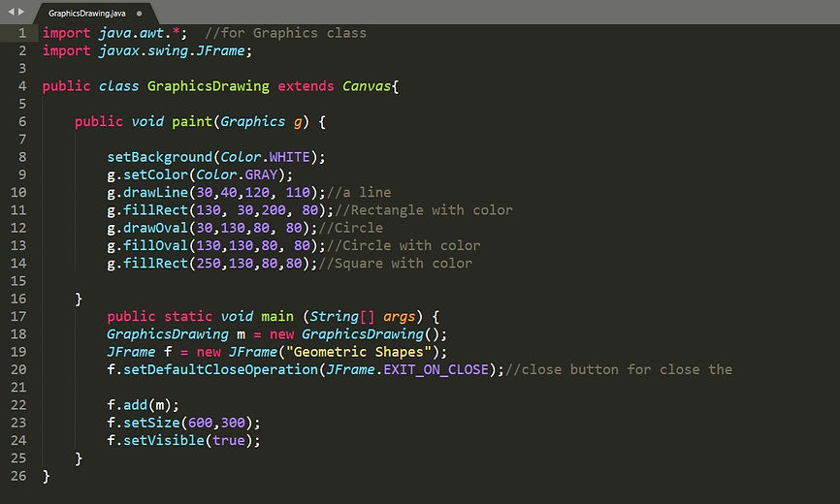Click line number 6 in gutter
The height and width of the screenshot is (504, 840).
click(22, 121)
